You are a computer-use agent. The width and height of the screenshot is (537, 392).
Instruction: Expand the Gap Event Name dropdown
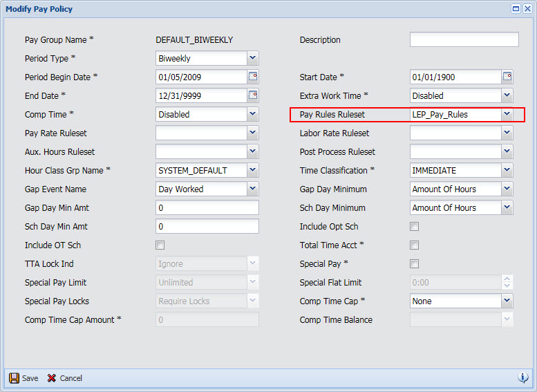(252, 189)
